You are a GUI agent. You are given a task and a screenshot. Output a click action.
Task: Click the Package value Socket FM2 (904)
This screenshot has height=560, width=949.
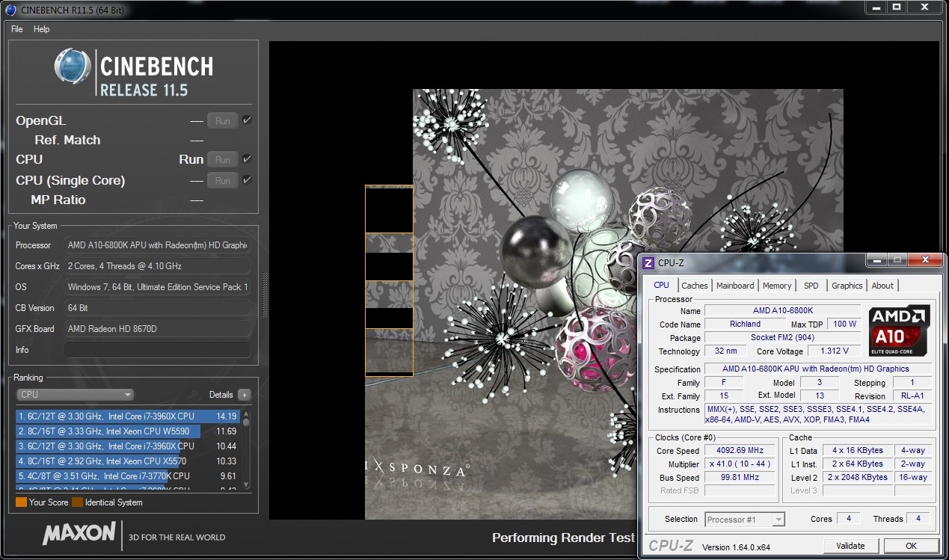pos(782,338)
